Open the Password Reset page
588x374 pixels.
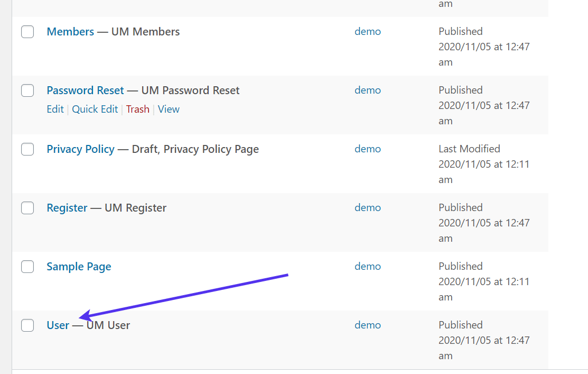pyautogui.click(x=85, y=90)
